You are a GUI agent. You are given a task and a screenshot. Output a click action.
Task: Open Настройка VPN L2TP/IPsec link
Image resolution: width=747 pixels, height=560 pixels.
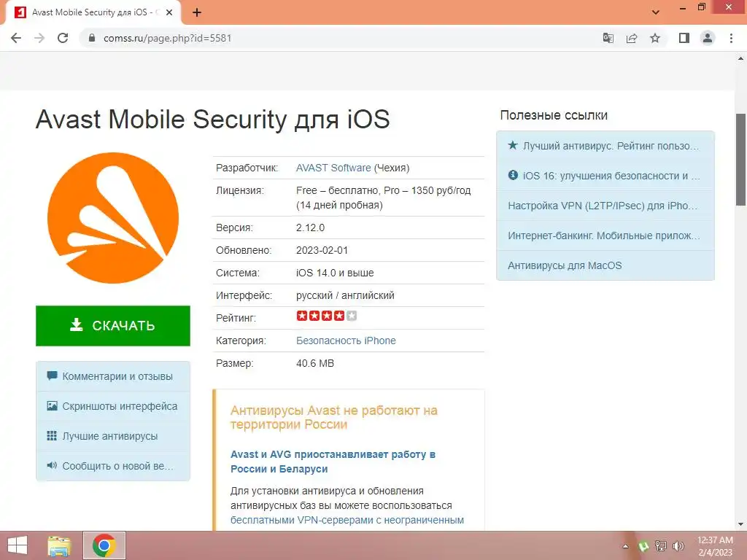click(x=605, y=206)
